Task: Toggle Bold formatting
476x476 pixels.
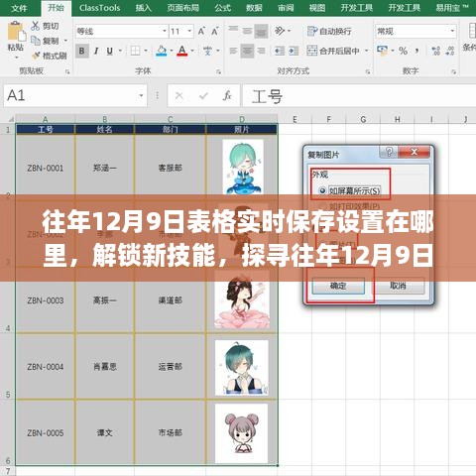Action: coord(82,51)
